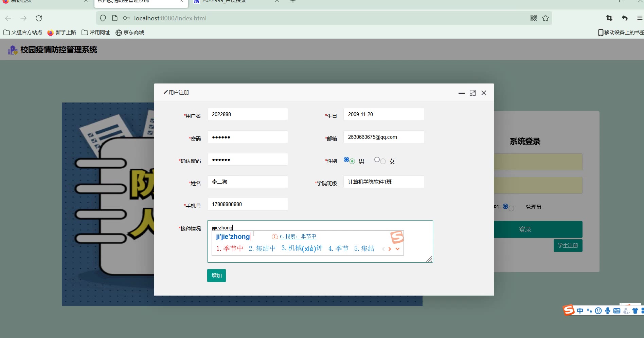644x338 pixels.
Task: Click the IME account person icon
Action: click(x=626, y=311)
